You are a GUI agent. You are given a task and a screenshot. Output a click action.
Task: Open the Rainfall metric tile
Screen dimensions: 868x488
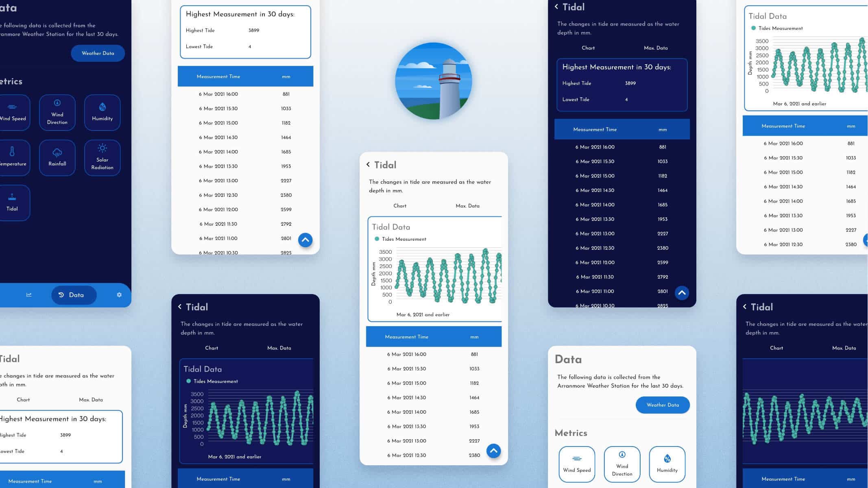point(57,158)
